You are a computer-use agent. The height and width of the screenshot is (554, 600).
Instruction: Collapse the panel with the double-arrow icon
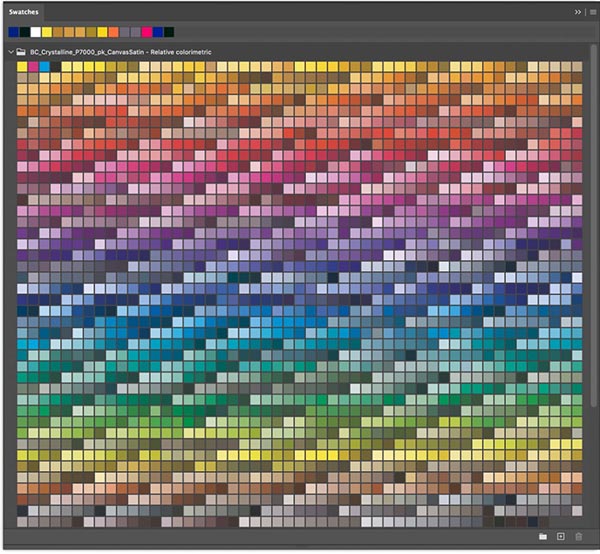pyautogui.click(x=577, y=12)
